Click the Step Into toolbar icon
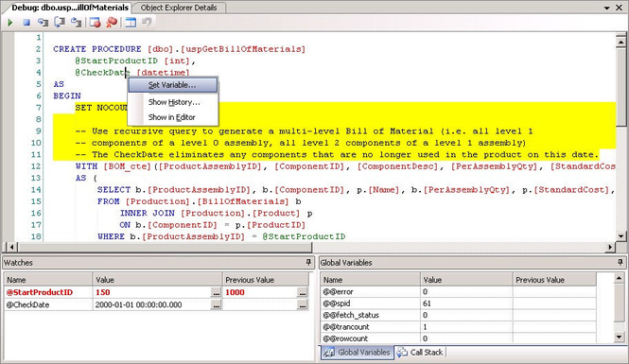 point(43,23)
